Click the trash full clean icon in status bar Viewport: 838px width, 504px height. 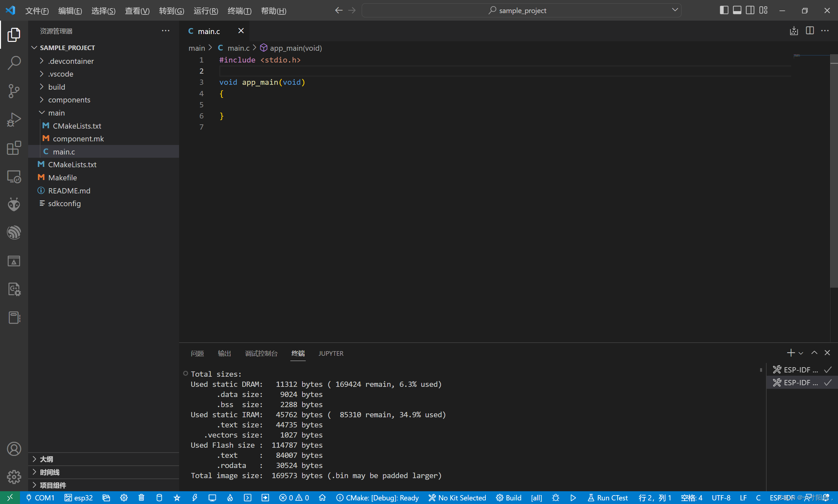(142, 497)
